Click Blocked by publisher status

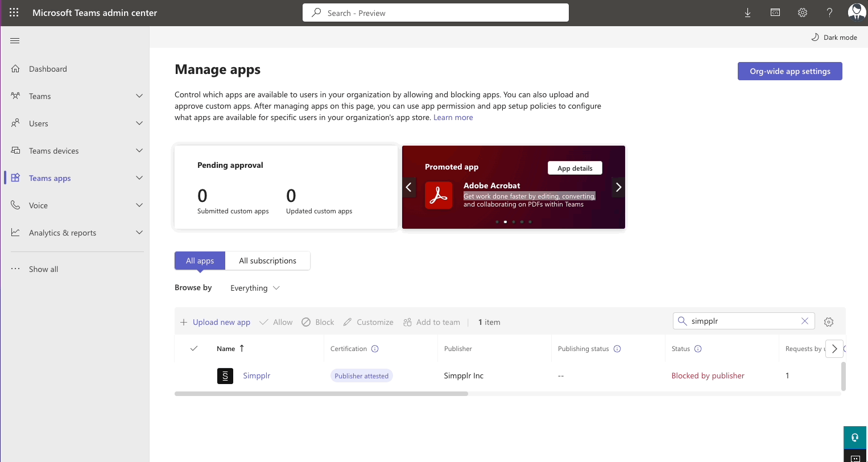[708, 376]
